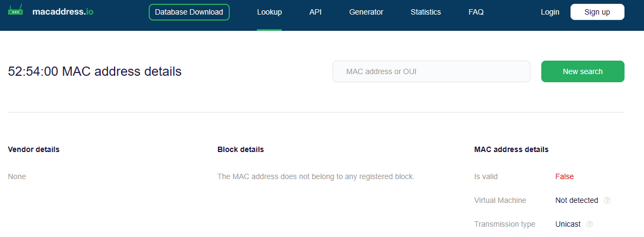644x237 pixels.
Task: Select the Not detected value
Action: pos(576,200)
